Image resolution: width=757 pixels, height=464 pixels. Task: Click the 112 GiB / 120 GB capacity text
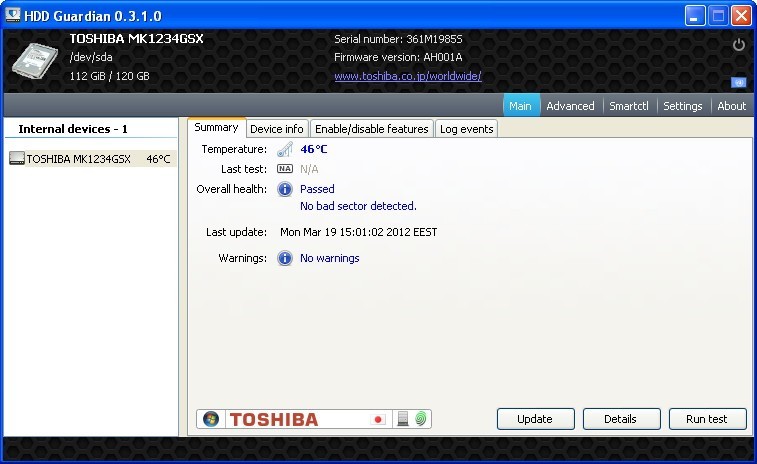tap(110, 76)
